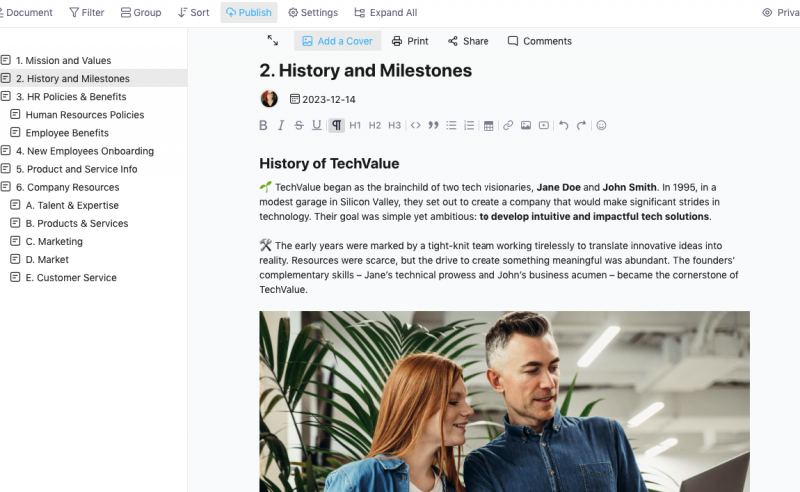This screenshot has height=492, width=800.
Task: Expand document to full screen
Action: tap(273, 41)
